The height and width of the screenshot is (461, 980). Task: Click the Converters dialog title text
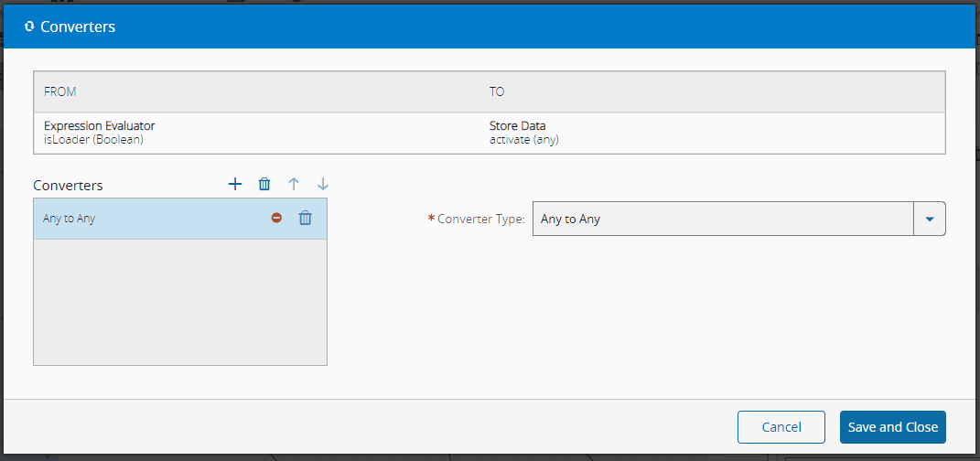tap(78, 27)
